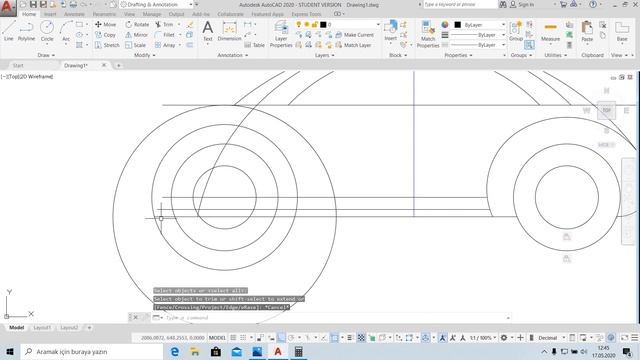Toggle MODEL space button in the status bar
The image size is (640, 360).
217,338
